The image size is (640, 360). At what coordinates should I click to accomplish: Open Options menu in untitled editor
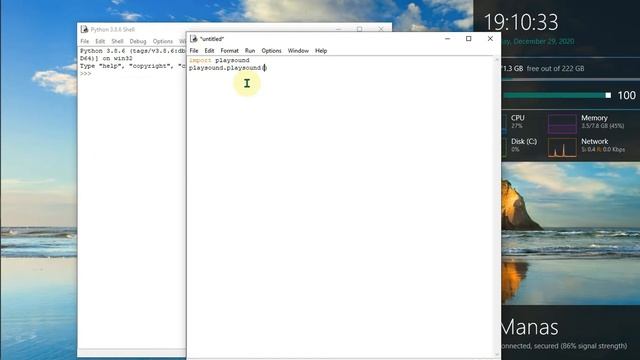[271, 51]
